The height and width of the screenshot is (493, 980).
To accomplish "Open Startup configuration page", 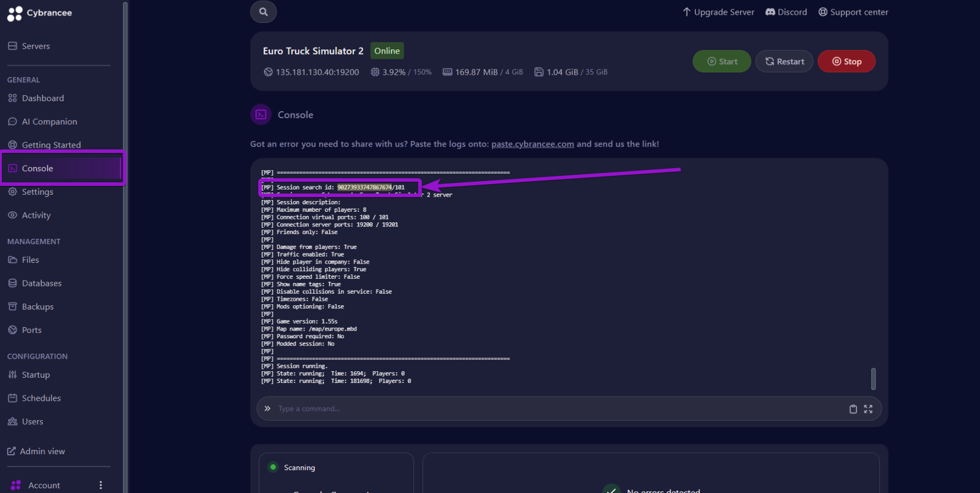I will [x=36, y=375].
